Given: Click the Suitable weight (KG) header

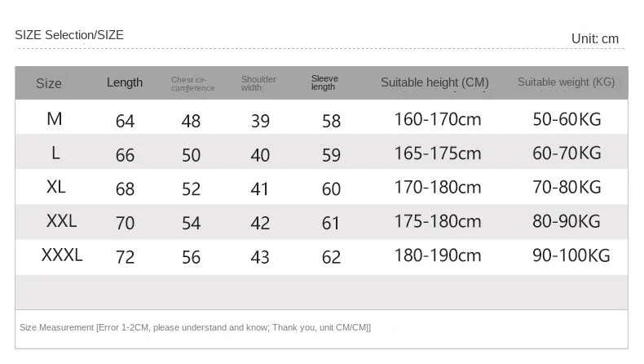Looking at the screenshot, I should [x=566, y=82].
